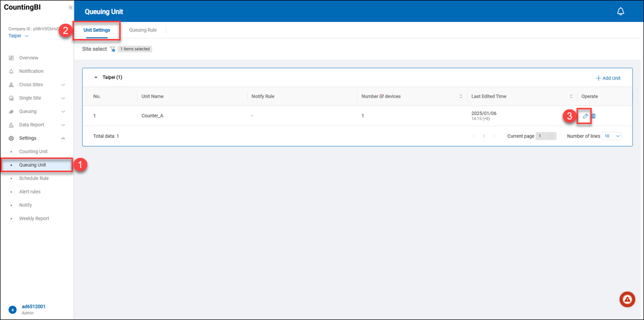Go to the Overview page
Screen dimensions: 644x320
[x=28, y=58]
